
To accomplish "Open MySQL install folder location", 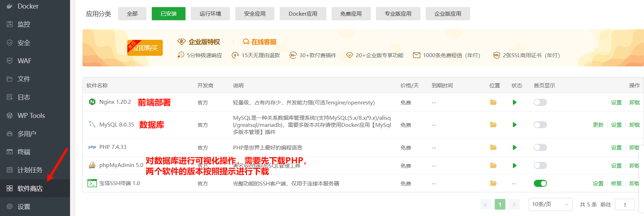I will click(x=493, y=125).
